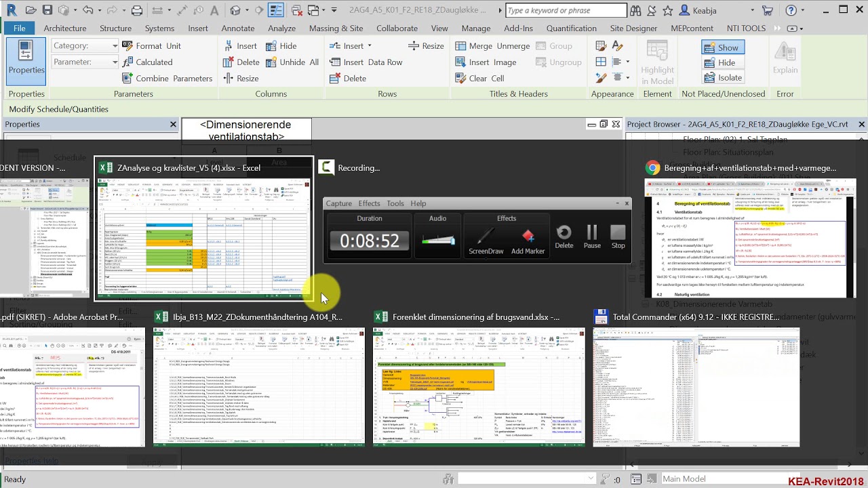Screen dimensions: 868x488
Task: Save the project using the Save icon
Action: tap(47, 10)
